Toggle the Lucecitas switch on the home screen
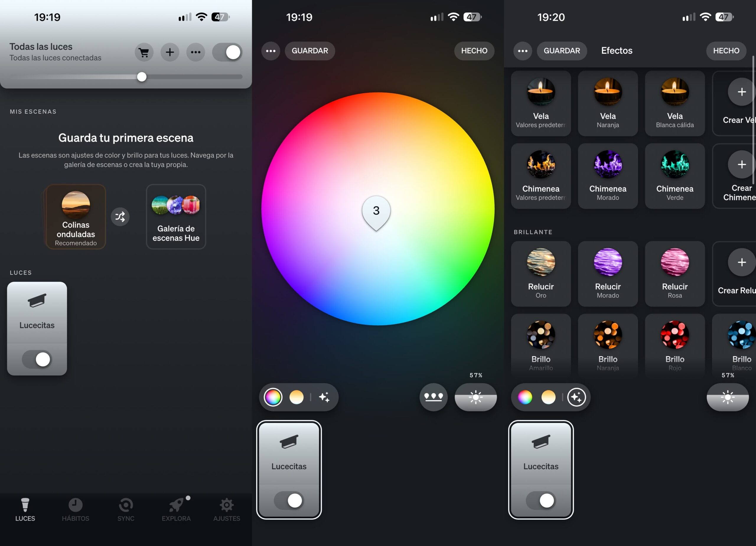Image resolution: width=756 pixels, height=546 pixels. [37, 359]
